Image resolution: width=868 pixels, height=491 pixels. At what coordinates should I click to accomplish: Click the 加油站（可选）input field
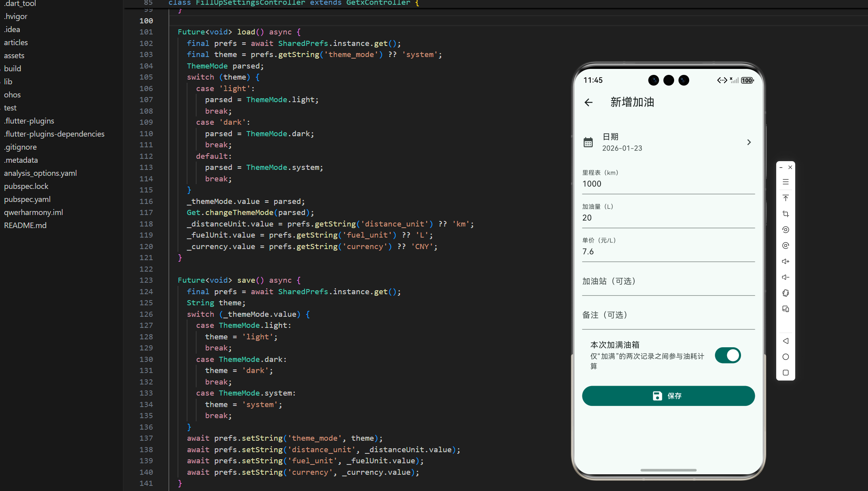click(x=668, y=282)
